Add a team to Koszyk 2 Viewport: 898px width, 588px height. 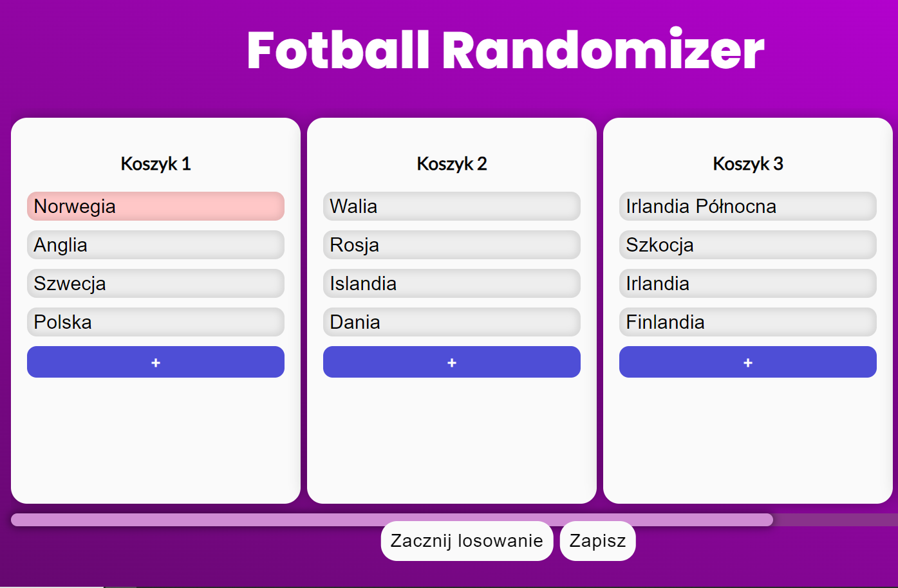(451, 362)
